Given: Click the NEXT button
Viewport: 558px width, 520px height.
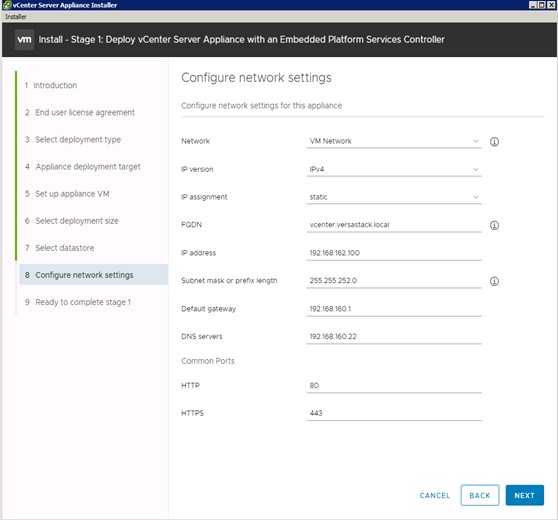Looking at the screenshot, I should (525, 495).
